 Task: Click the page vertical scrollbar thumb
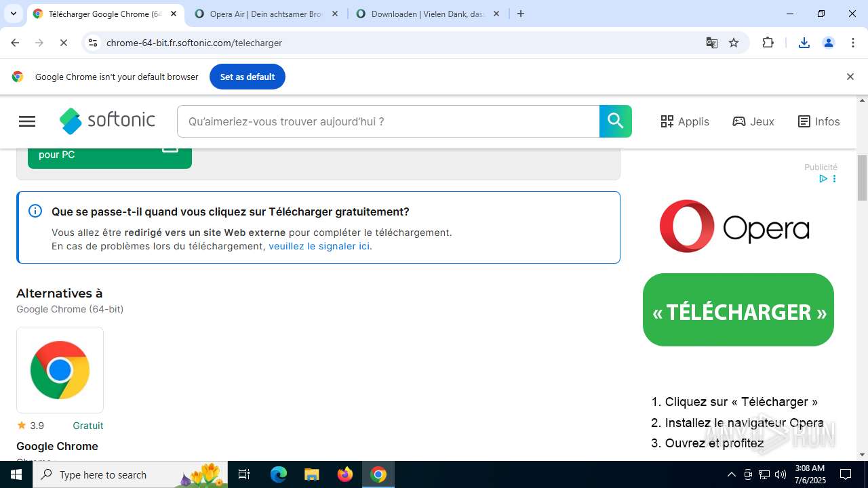[x=862, y=178]
